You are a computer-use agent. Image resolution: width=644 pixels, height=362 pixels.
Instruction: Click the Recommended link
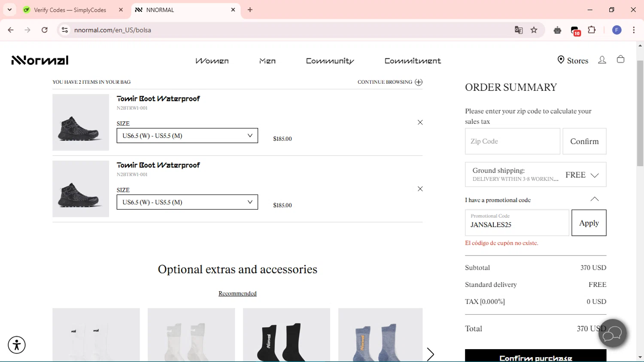[x=237, y=294]
